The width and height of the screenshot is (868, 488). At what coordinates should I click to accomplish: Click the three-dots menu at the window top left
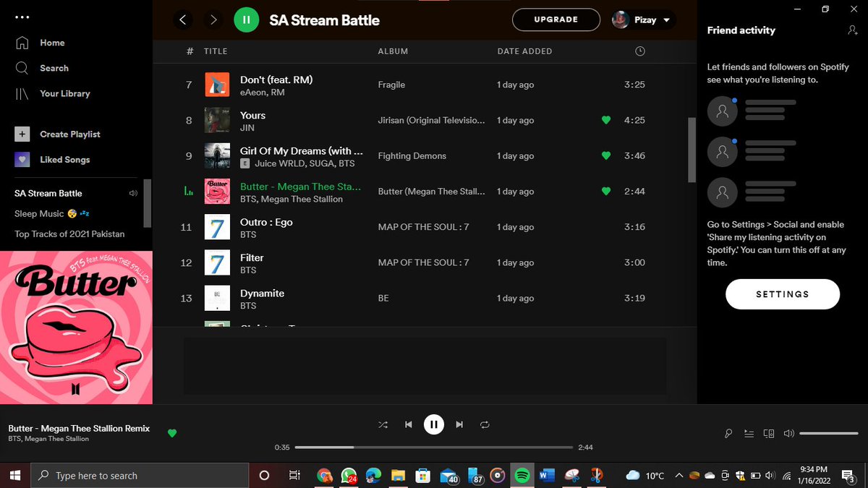[x=22, y=17]
